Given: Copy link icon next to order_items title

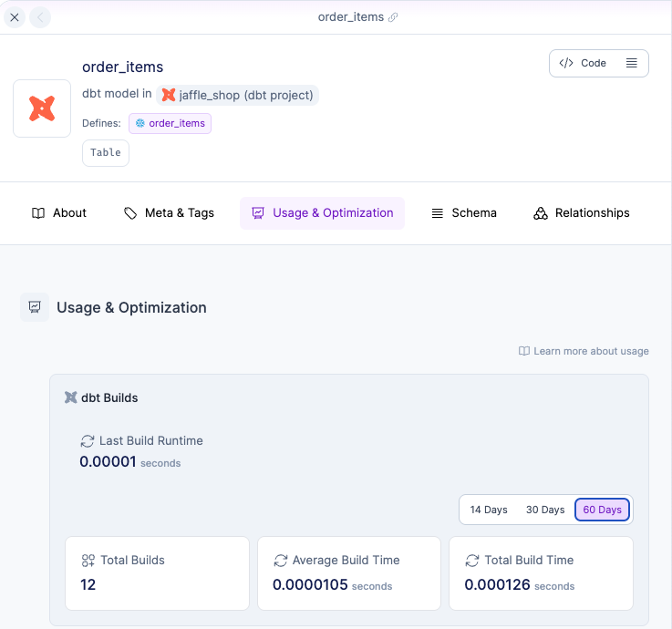Looking at the screenshot, I should [394, 17].
